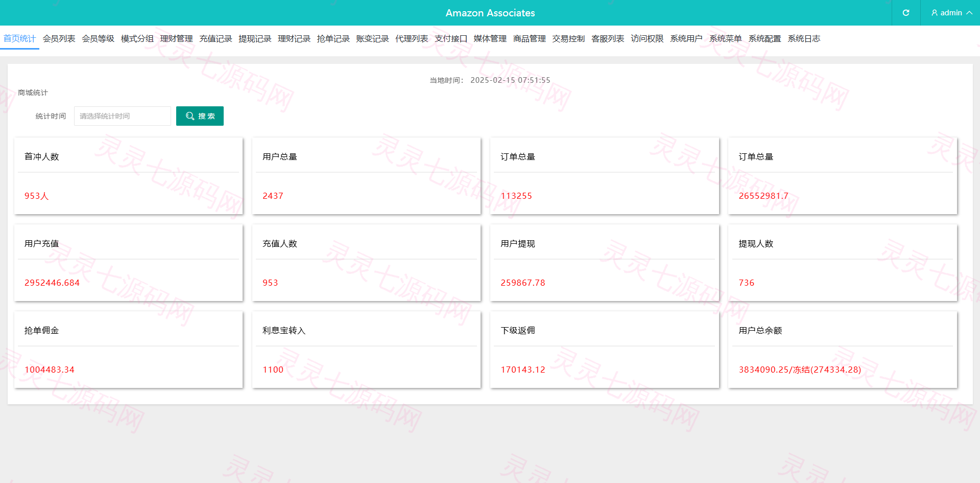The image size is (980, 483).
Task: Click the 商城统计 section label
Action: click(33, 93)
